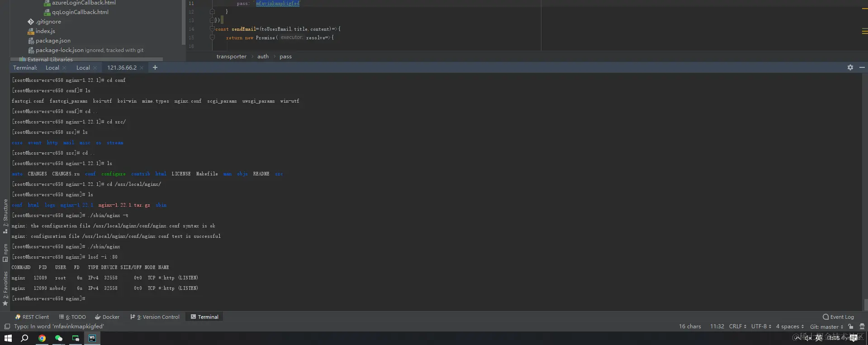Click 'lsof -i :80' command line in terminal

103,257
